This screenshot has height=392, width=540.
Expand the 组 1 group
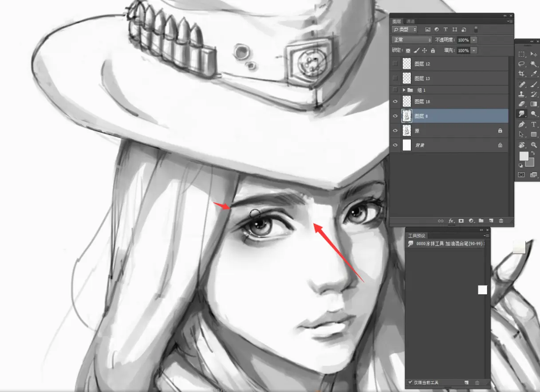(x=404, y=90)
